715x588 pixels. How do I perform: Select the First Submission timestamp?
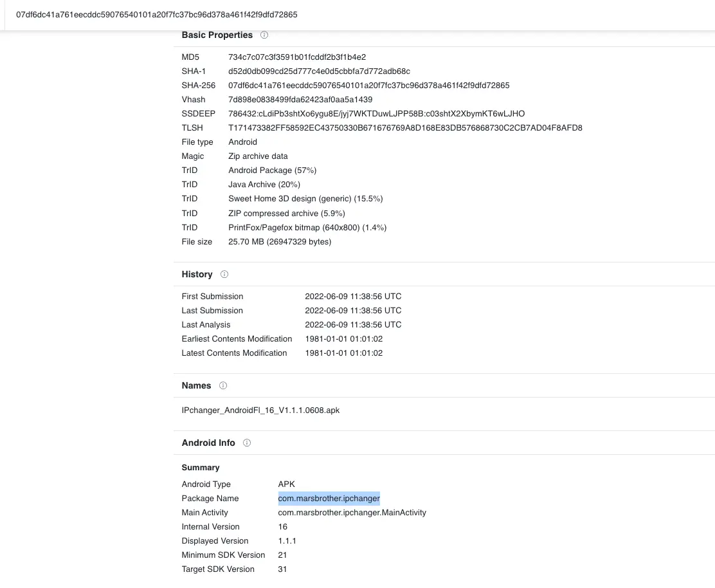[x=353, y=296]
